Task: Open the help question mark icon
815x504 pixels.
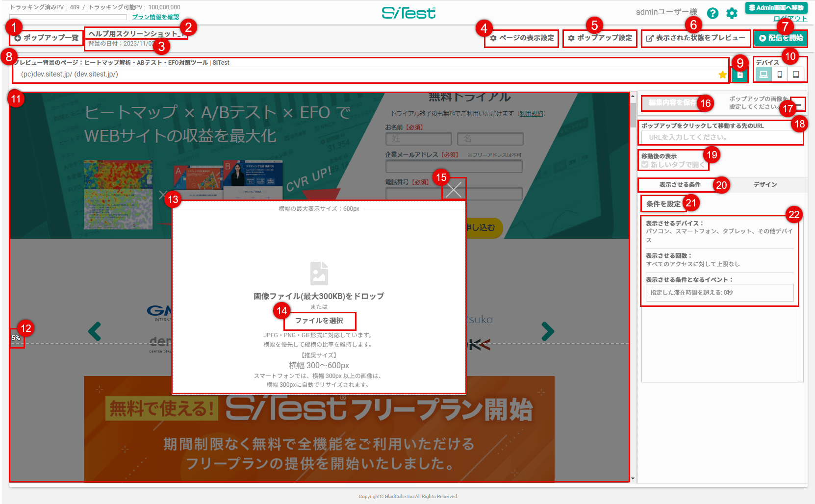Action: tap(713, 13)
